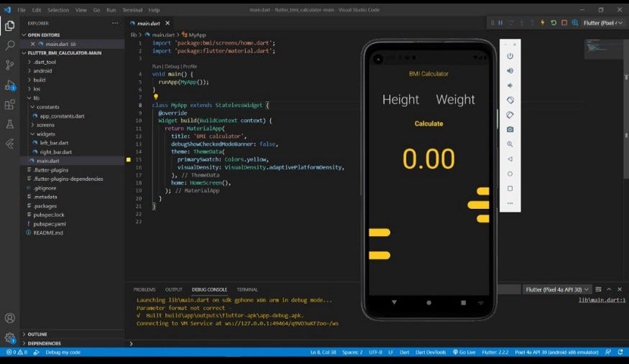Toggle the breakpoint marker on line 15
629x364 pixels.
click(129, 159)
